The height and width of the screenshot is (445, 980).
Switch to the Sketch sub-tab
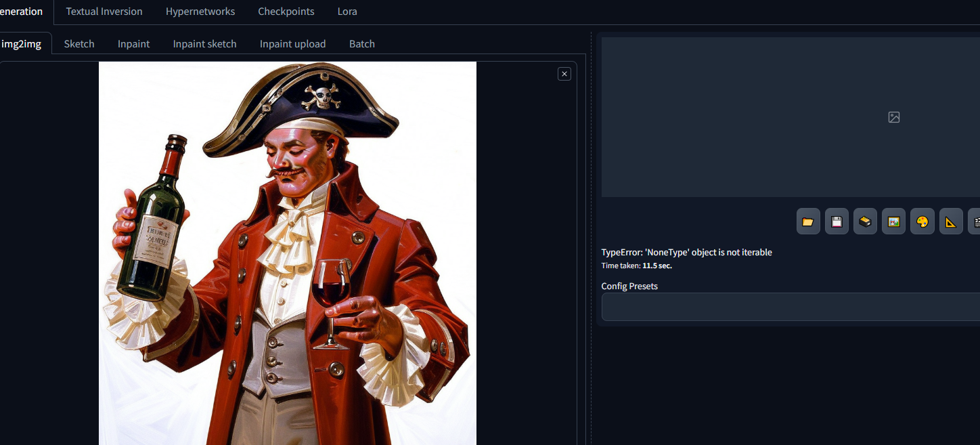click(x=79, y=44)
